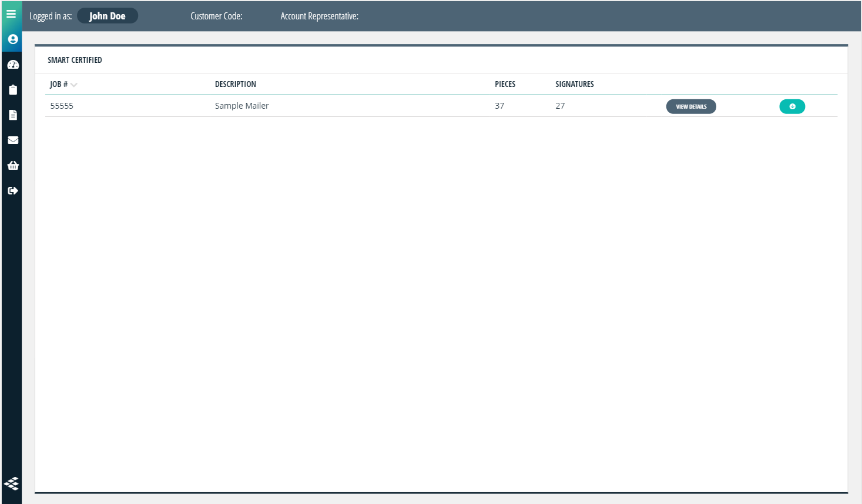
Task: Click the John Doe user badge
Action: (108, 16)
